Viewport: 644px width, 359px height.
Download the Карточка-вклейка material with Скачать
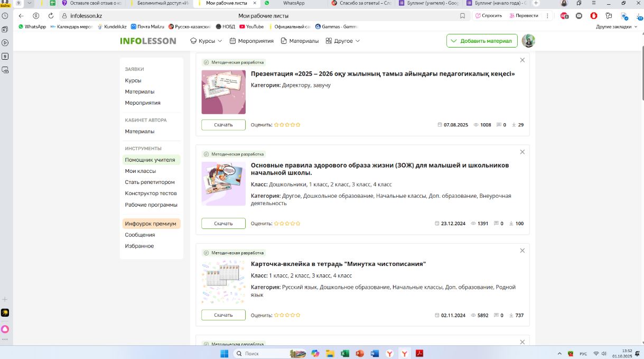point(223,315)
